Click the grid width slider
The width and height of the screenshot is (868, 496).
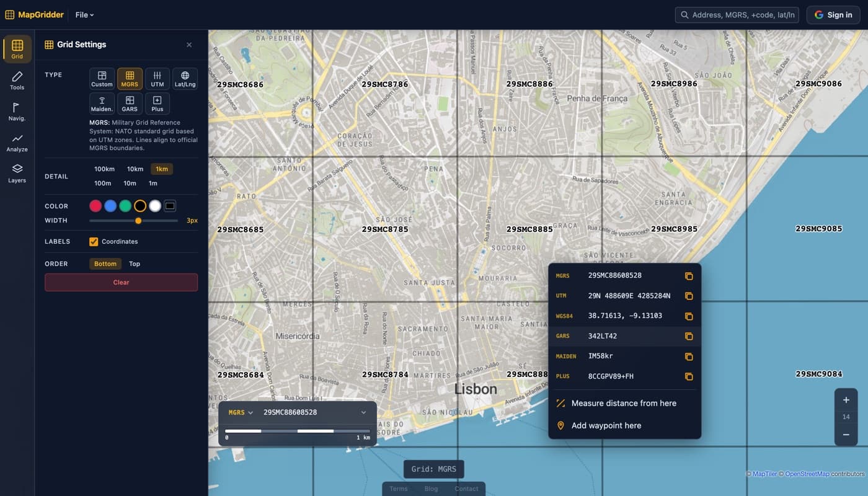pos(133,221)
